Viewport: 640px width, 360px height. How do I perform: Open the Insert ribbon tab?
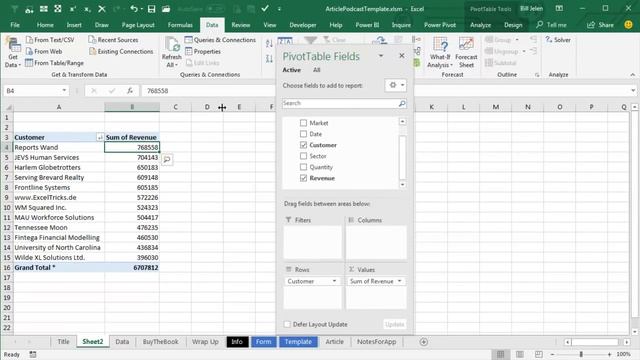(74, 25)
